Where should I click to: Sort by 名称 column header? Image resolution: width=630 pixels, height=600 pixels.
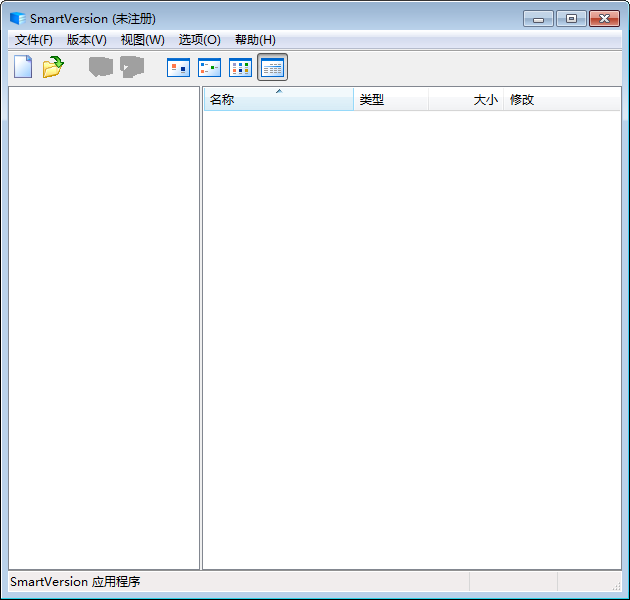coord(279,99)
